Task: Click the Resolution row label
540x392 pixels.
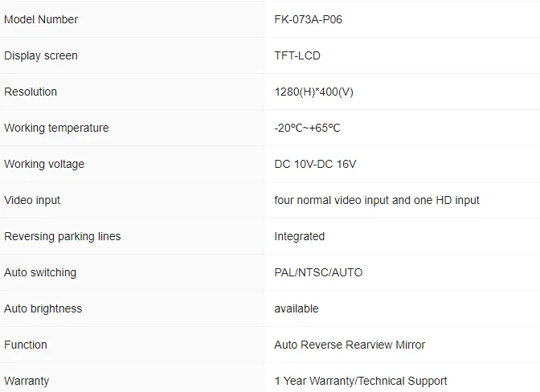Action: 31,92
